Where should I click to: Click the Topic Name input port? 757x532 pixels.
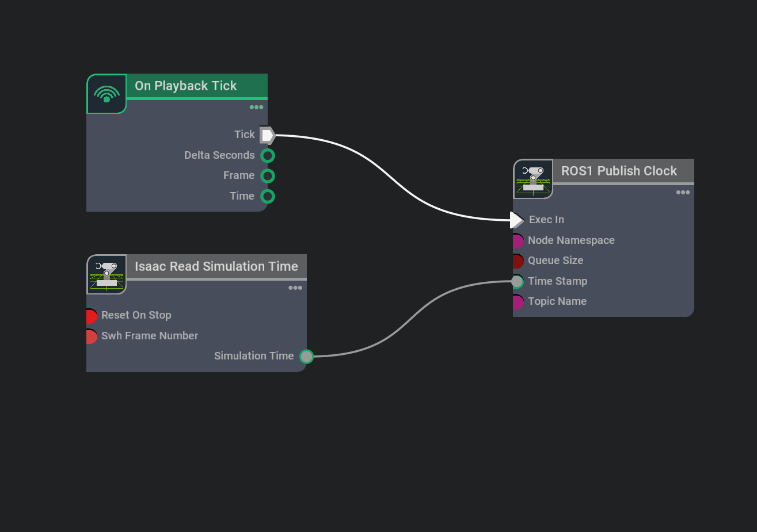[518, 301]
